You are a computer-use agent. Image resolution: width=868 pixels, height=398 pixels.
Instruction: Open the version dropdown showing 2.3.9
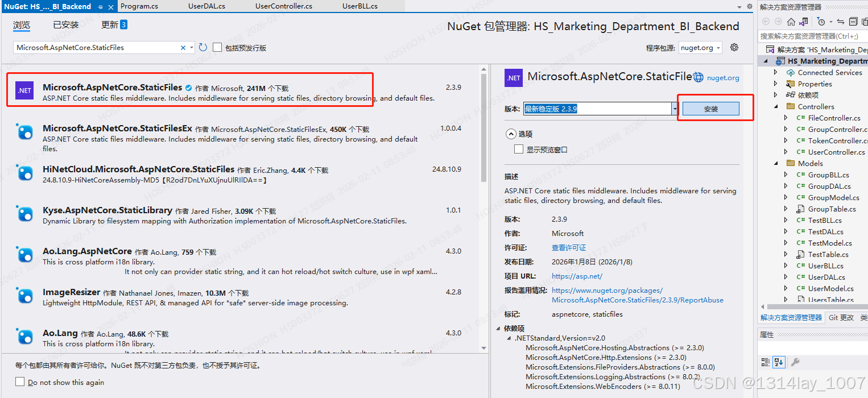click(x=675, y=109)
